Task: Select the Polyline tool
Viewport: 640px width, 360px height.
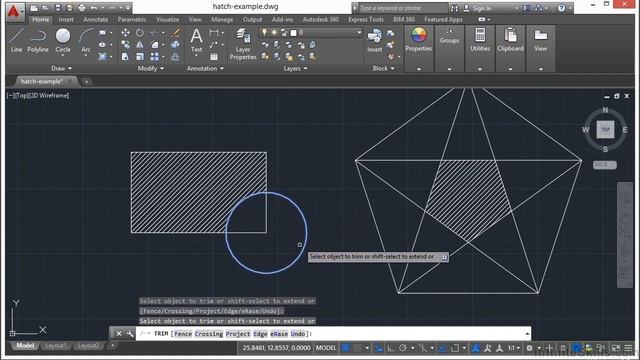Action: coord(38,40)
